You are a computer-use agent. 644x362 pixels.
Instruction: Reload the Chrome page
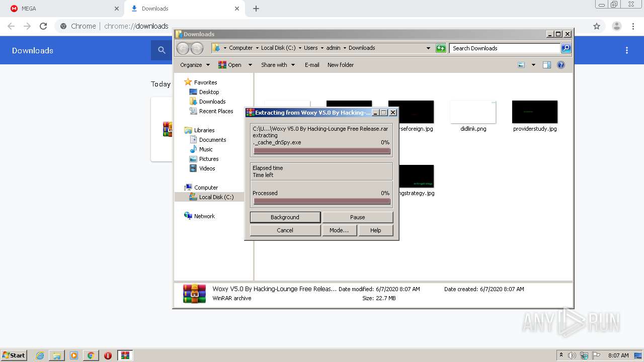pyautogui.click(x=43, y=26)
